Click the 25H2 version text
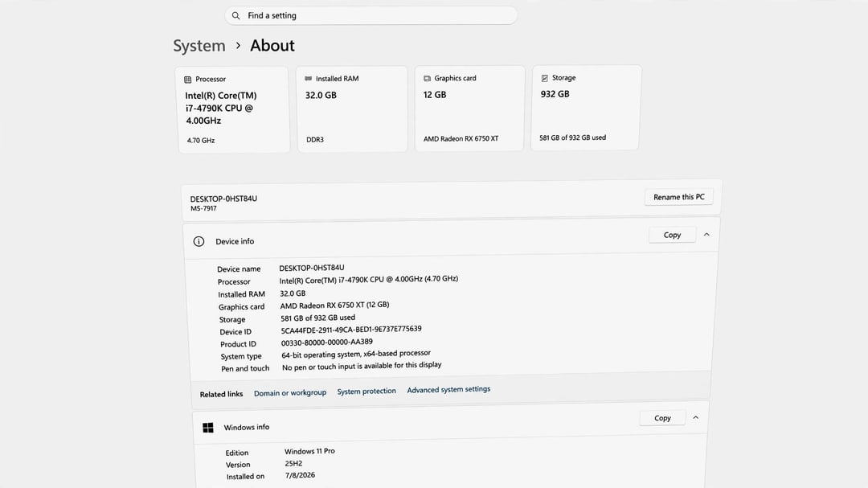 [293, 464]
